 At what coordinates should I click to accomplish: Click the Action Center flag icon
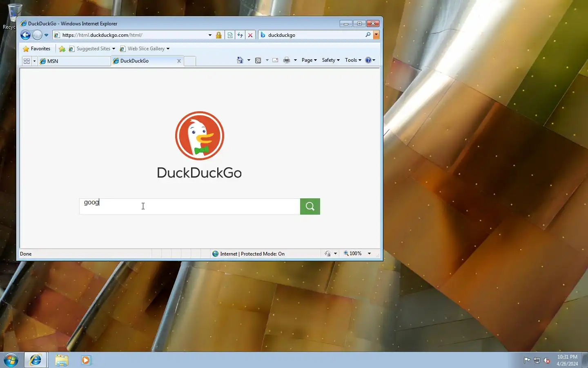527,360
